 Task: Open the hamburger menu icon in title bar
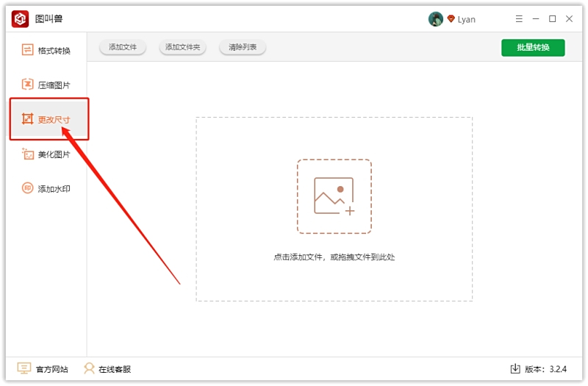click(519, 19)
